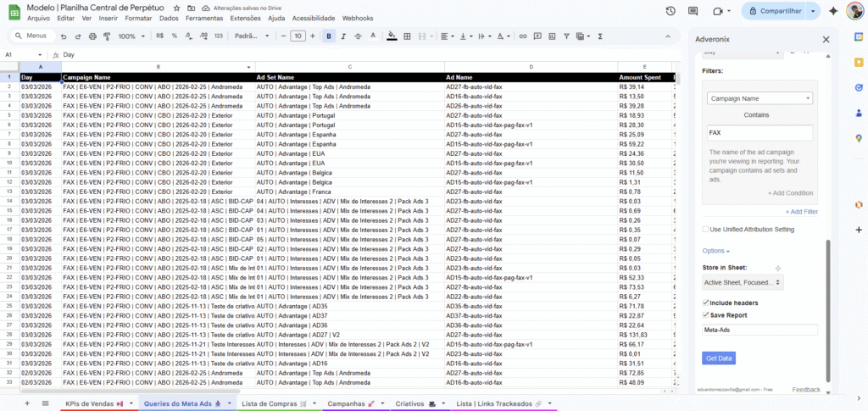Open version history clock icon
Viewport: 868px width, 411px height.
click(x=670, y=11)
